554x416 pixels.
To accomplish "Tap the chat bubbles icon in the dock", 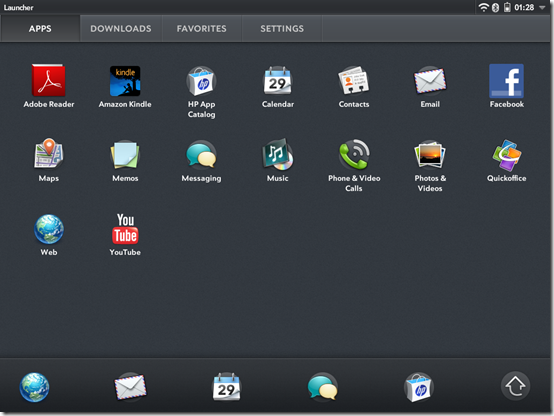I will pos(323,387).
